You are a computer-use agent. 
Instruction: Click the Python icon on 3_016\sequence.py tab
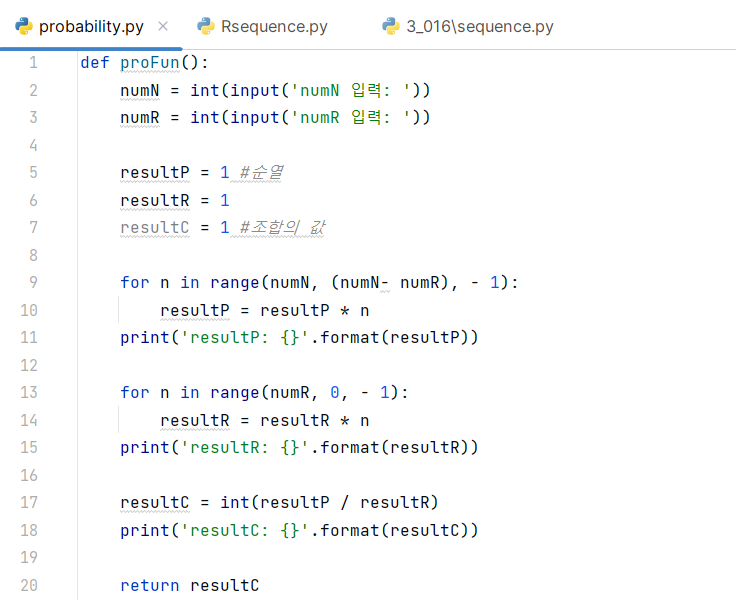(391, 26)
